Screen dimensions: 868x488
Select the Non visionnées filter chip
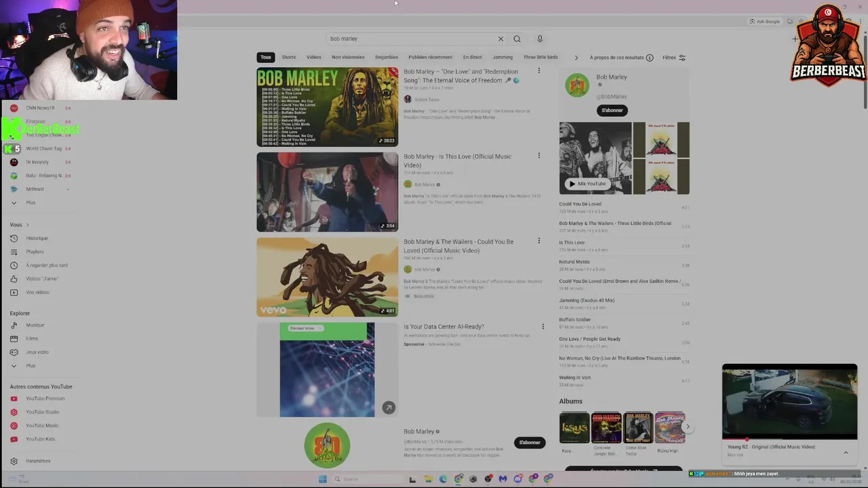[x=348, y=58]
